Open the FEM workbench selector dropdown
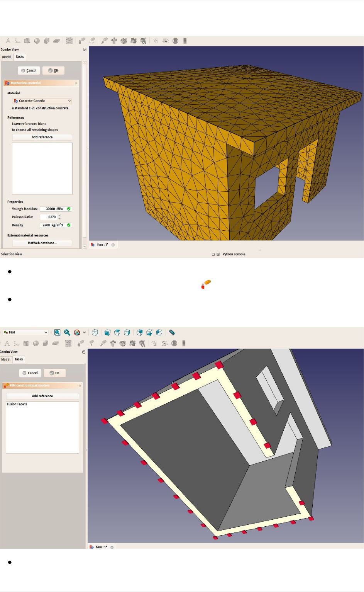 click(25, 332)
